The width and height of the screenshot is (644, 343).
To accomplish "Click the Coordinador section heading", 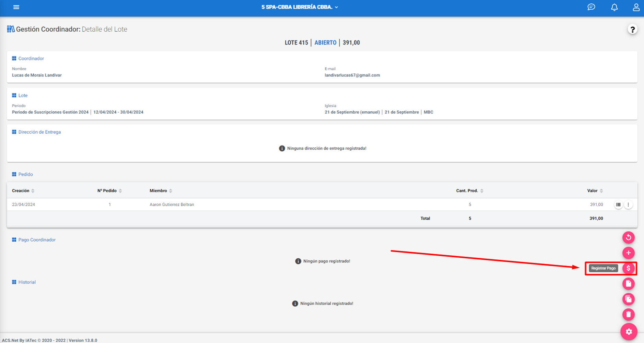I will pos(31,58).
